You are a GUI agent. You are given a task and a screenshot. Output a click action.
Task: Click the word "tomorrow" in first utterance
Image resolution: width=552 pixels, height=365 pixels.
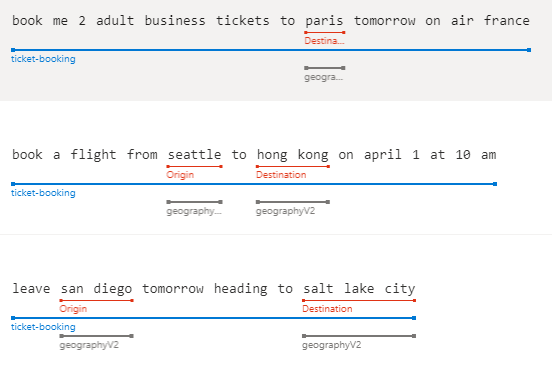coord(384,21)
